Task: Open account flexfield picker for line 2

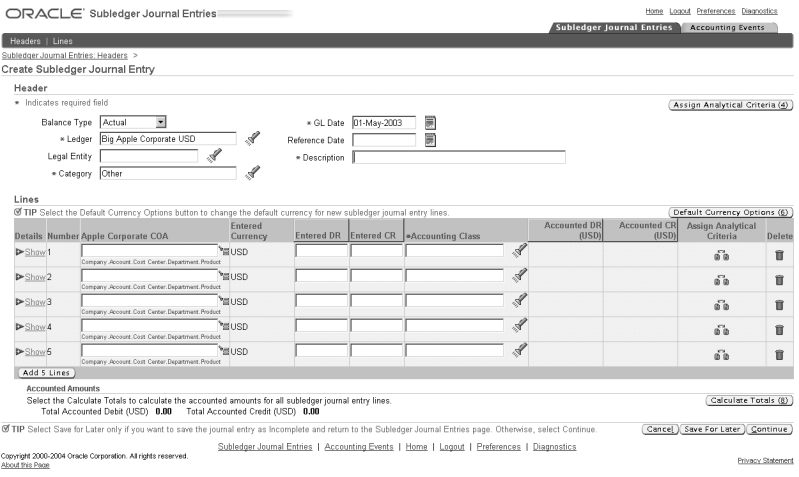Action: [x=224, y=276]
